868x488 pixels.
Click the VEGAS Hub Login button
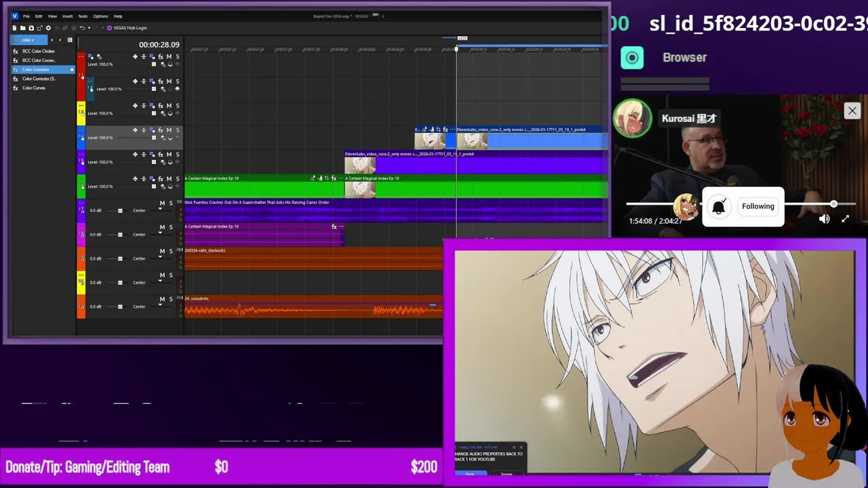coord(127,28)
